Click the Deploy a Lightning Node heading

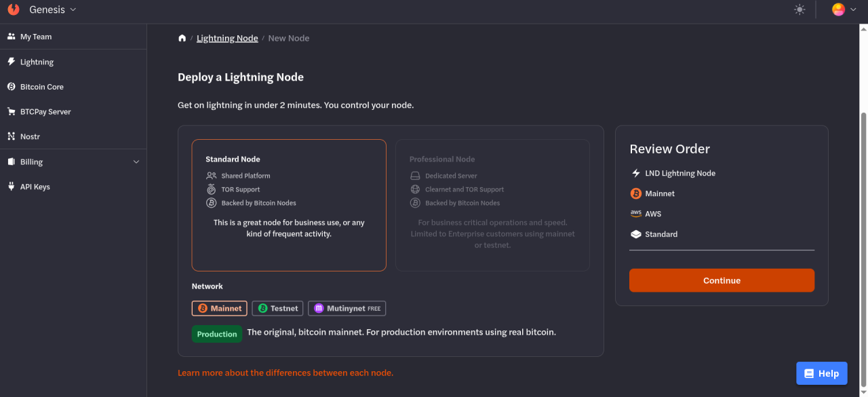pyautogui.click(x=241, y=77)
